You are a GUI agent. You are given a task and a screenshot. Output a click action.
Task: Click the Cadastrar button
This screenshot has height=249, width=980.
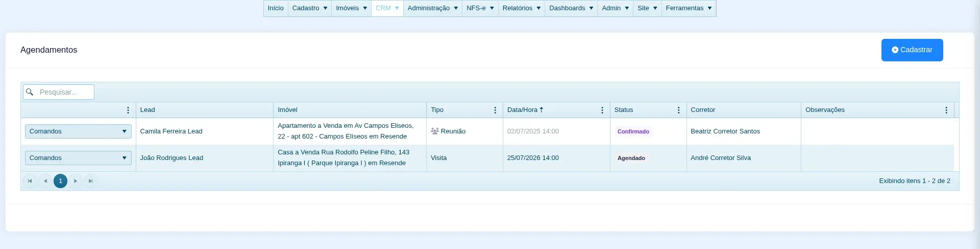[x=912, y=50]
